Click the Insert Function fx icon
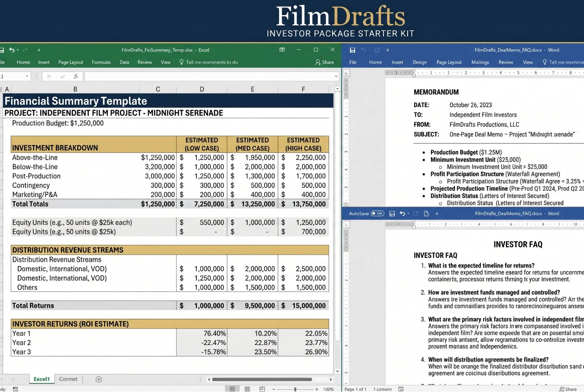The image size is (584, 392). click(76, 77)
